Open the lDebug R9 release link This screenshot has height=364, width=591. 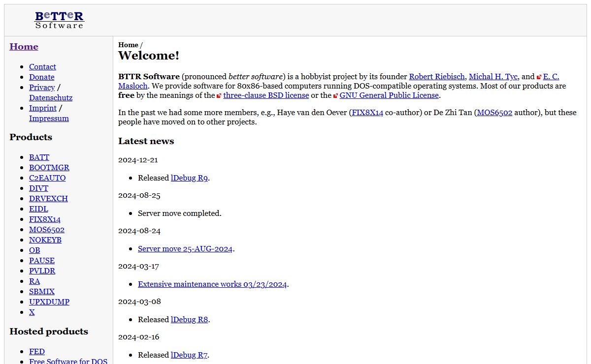coord(189,178)
